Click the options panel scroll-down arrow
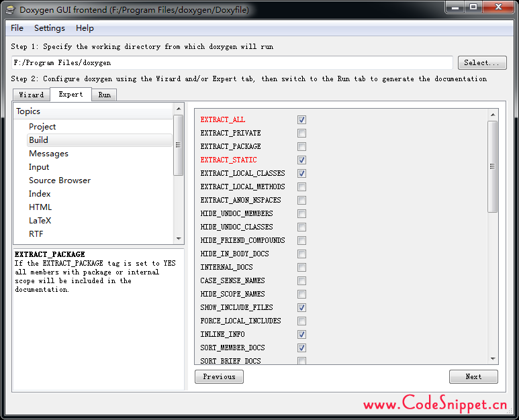Image resolution: width=519 pixels, height=420 pixels. (493, 359)
